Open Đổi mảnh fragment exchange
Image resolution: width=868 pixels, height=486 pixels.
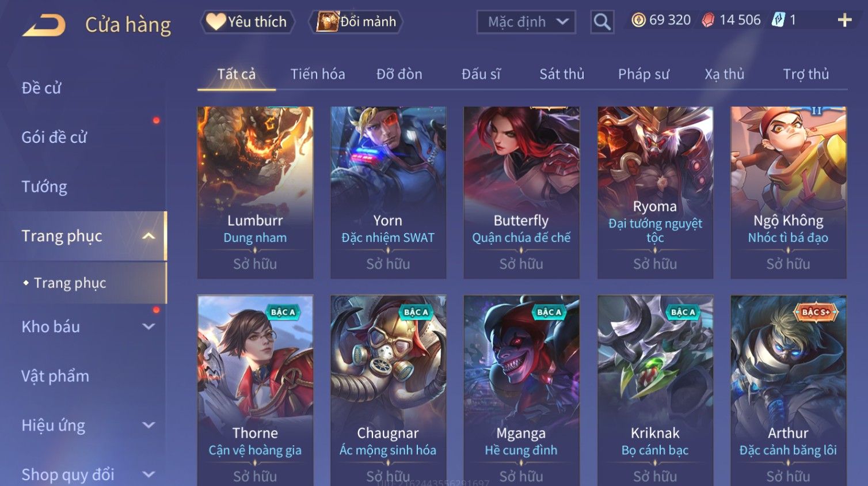coord(356,22)
